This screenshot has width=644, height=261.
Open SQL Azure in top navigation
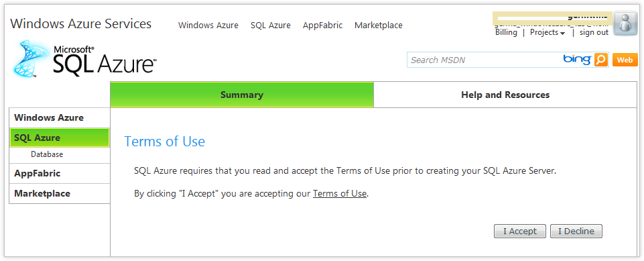click(271, 25)
